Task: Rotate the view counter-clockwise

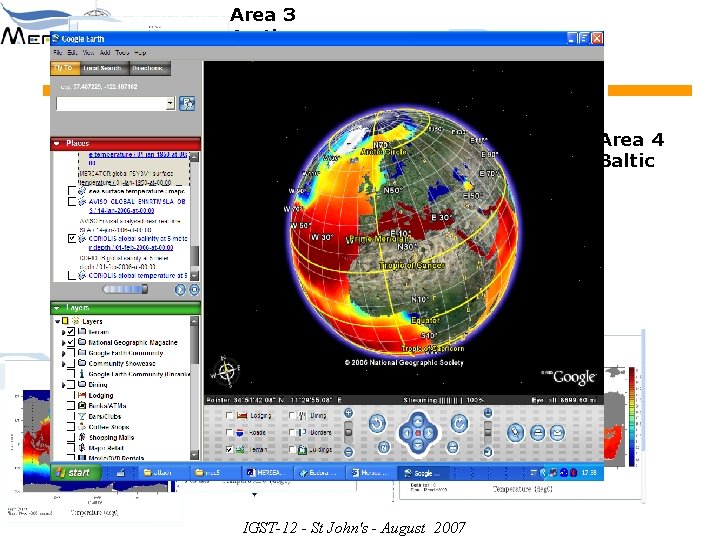Action: coord(377,423)
